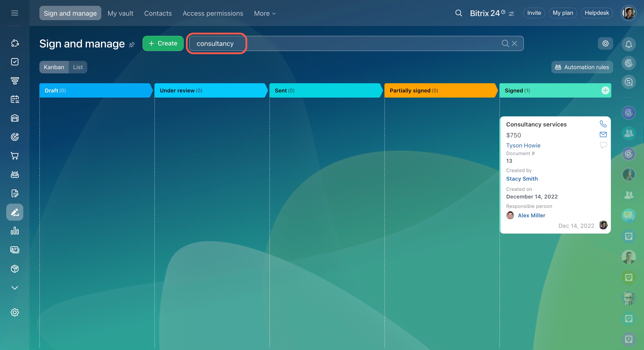Open the Alex Miller responsible person link
Screen dimensions: 644x350
[x=531, y=215]
